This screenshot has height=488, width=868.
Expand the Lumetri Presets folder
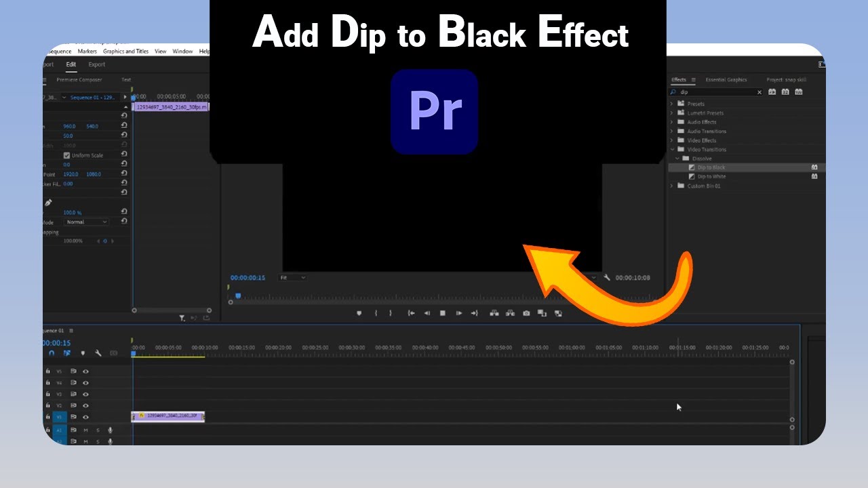(x=672, y=113)
